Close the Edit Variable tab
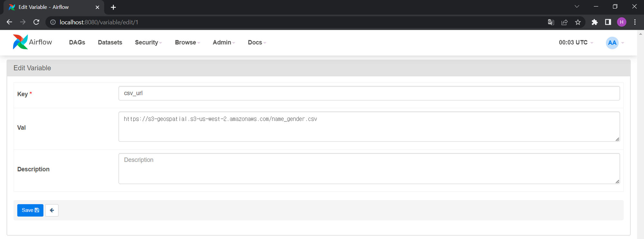The height and width of the screenshot is (239, 644). point(97,7)
